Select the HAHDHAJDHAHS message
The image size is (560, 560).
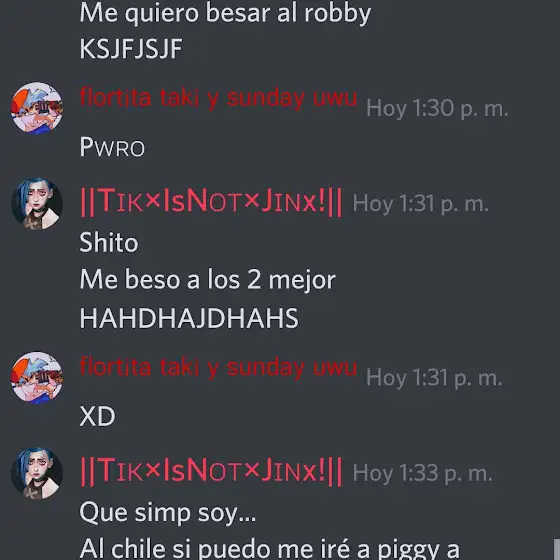189,318
